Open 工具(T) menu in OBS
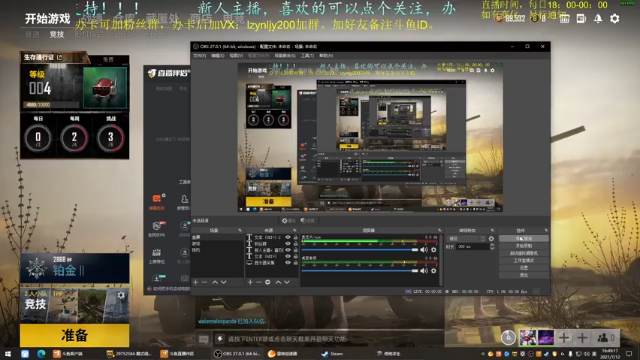 point(307,56)
